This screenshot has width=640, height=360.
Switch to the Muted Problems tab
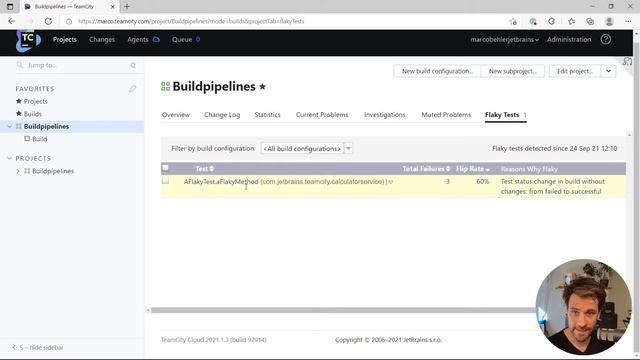pyautogui.click(x=446, y=115)
